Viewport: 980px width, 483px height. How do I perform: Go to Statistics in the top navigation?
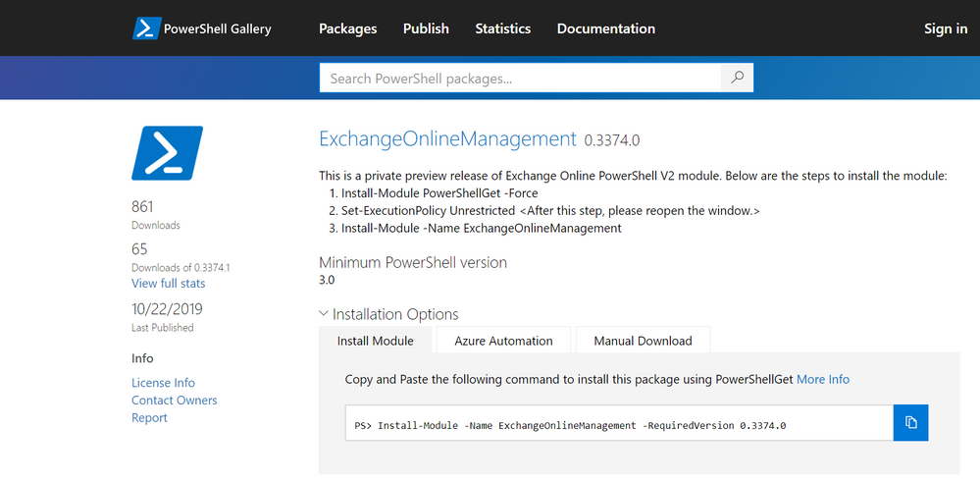[503, 28]
